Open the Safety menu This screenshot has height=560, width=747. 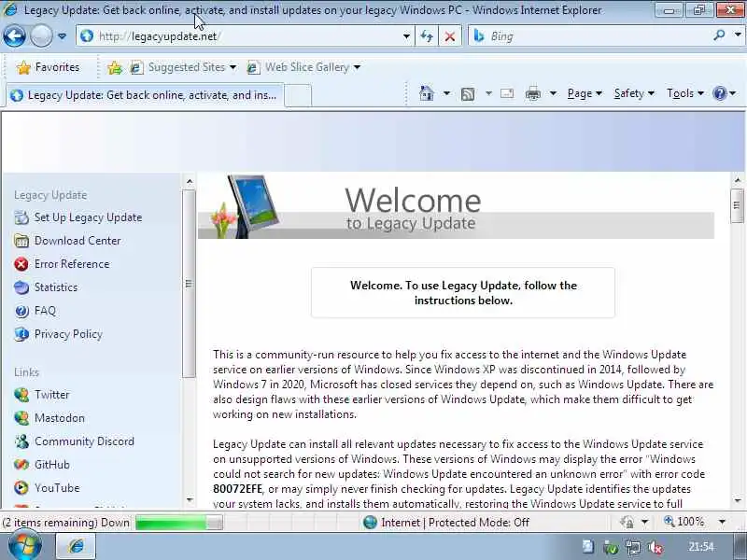click(x=634, y=93)
